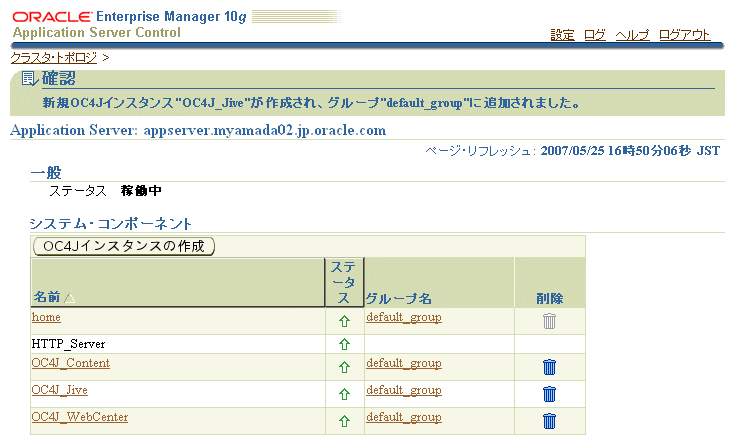The image size is (732, 440).
Task: Click the status up-arrow for OC4J_Jive
Action: [345, 394]
